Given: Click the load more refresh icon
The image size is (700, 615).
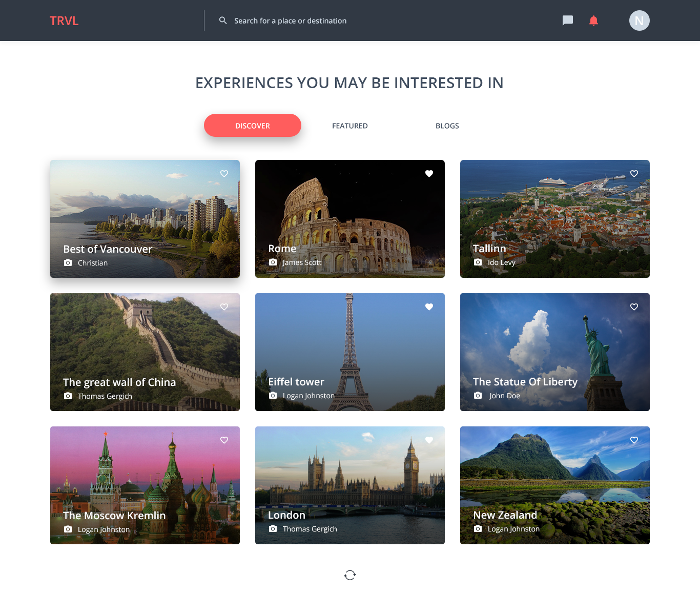Looking at the screenshot, I should [350, 575].
